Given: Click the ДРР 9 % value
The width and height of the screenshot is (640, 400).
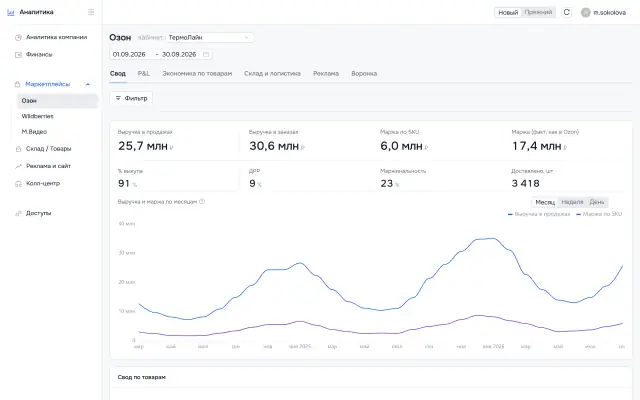Looking at the screenshot, I should [x=255, y=184].
